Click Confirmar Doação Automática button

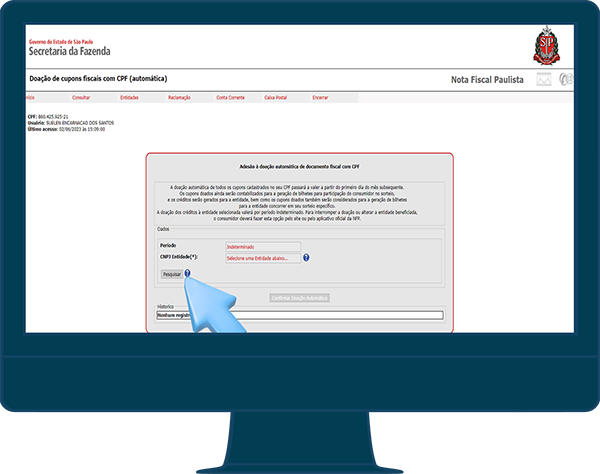click(x=299, y=297)
